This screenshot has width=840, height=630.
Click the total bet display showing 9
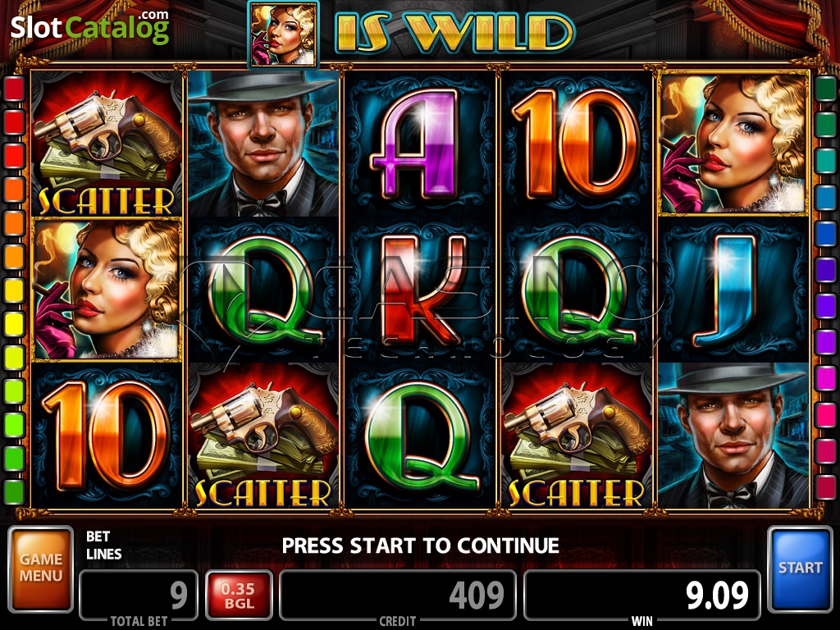coord(139,596)
